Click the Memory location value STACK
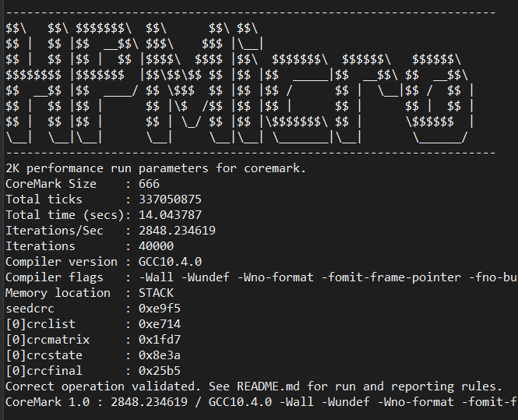The image size is (518, 420). [156, 293]
